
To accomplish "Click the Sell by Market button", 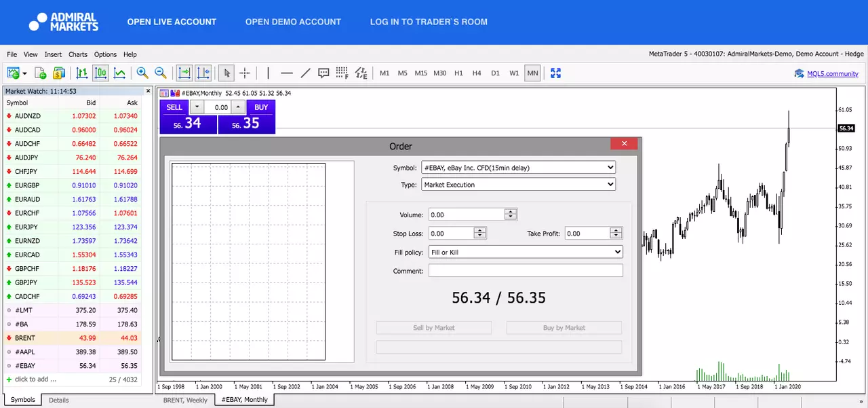I will (434, 328).
